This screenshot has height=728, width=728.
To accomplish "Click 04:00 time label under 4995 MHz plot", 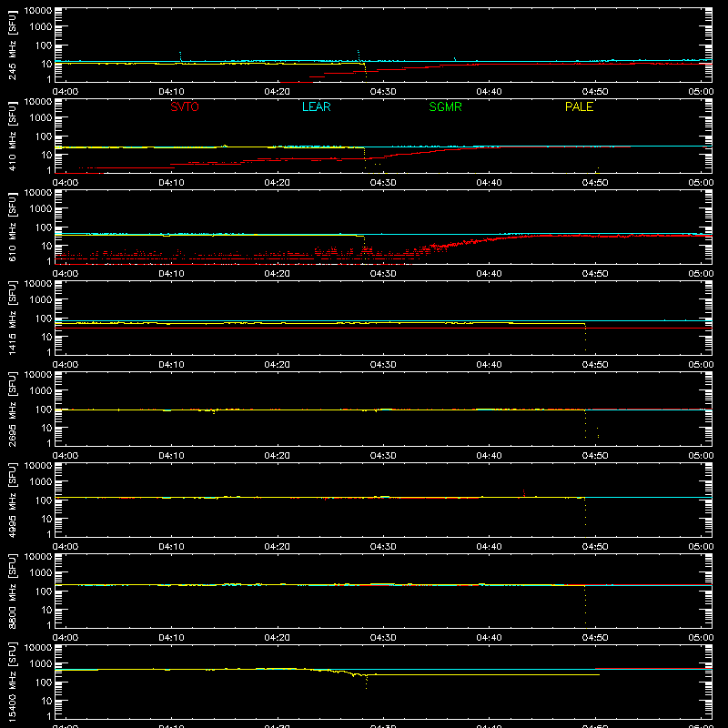I will tap(65, 547).
